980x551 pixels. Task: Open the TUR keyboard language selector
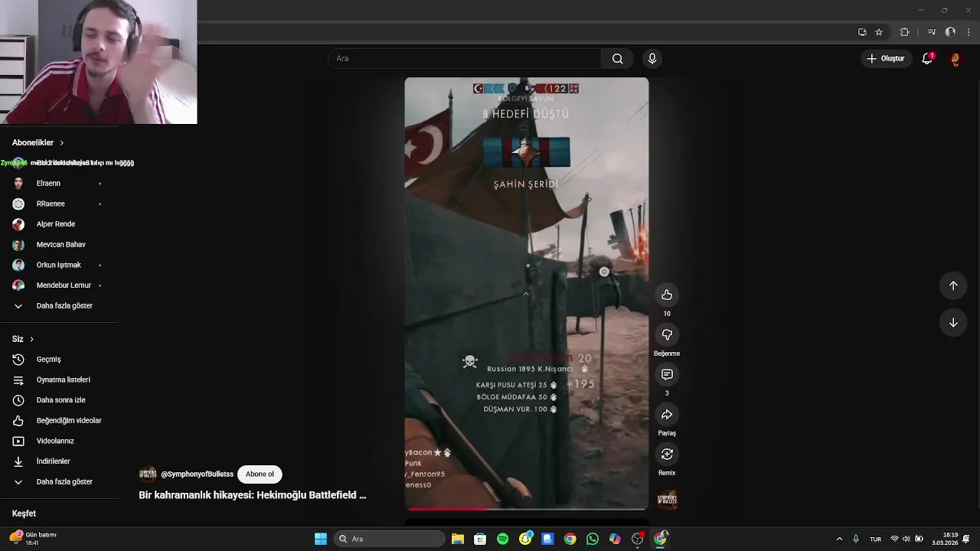tap(875, 539)
